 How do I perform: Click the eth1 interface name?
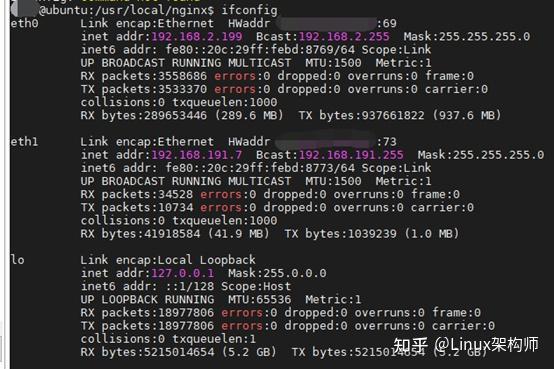24,142
